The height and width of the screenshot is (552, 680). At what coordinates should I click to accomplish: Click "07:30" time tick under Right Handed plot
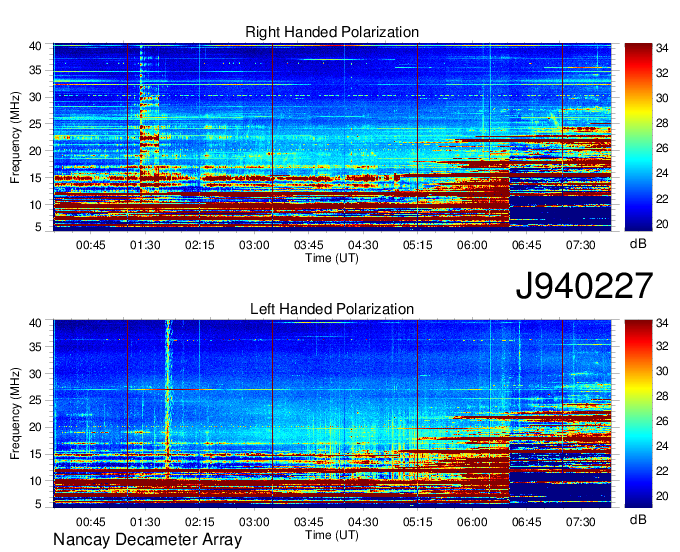click(581, 245)
